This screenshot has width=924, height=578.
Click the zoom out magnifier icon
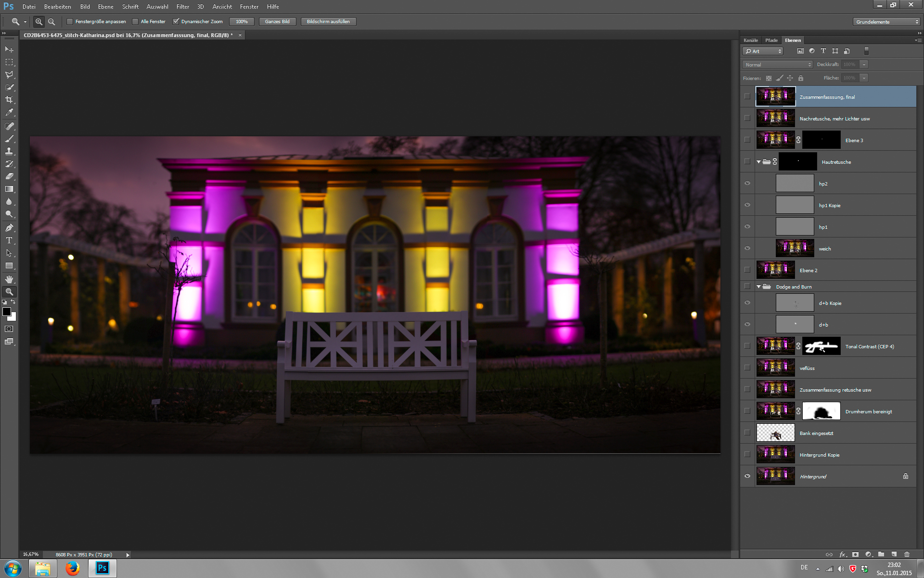tap(51, 22)
